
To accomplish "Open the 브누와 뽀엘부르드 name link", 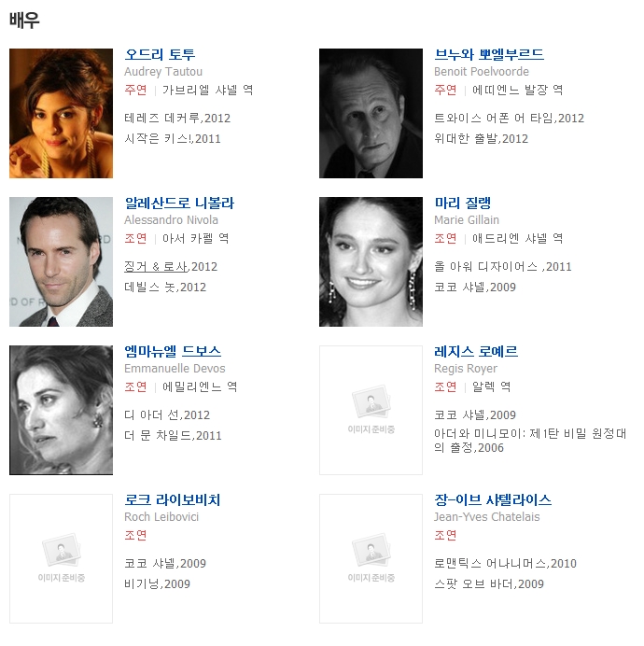I will point(489,54).
